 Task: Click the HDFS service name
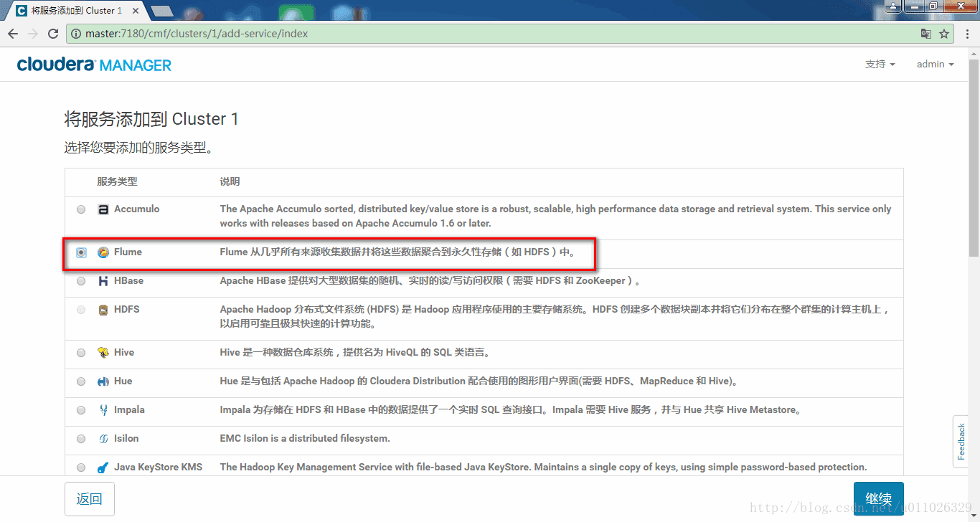click(127, 310)
